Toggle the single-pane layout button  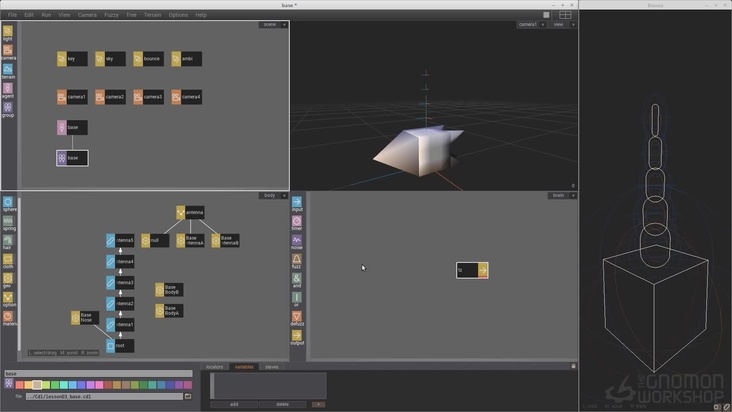pyautogui.click(x=546, y=15)
